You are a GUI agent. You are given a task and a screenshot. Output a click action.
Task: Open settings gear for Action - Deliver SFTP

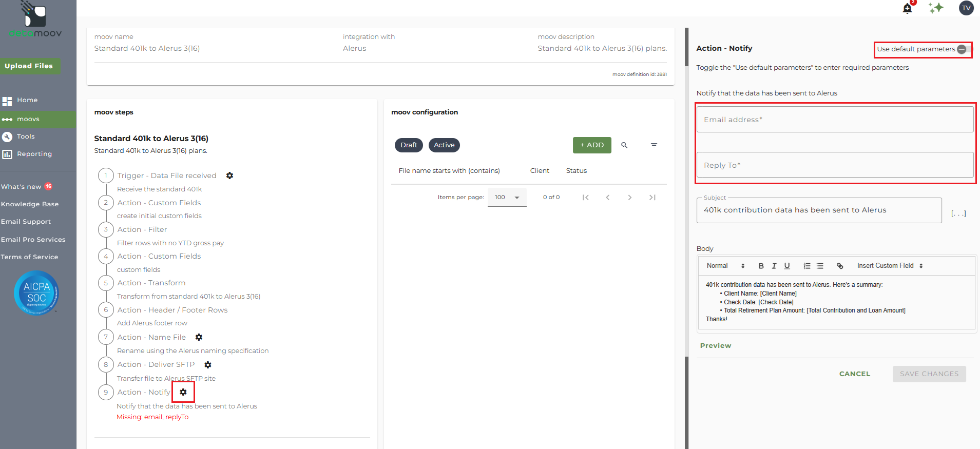tap(208, 365)
